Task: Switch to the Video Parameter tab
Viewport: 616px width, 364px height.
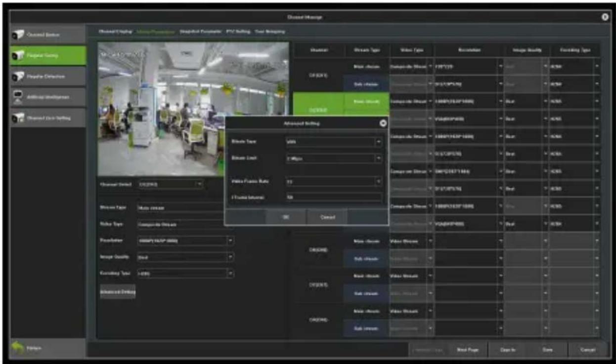Action: pyautogui.click(x=156, y=32)
